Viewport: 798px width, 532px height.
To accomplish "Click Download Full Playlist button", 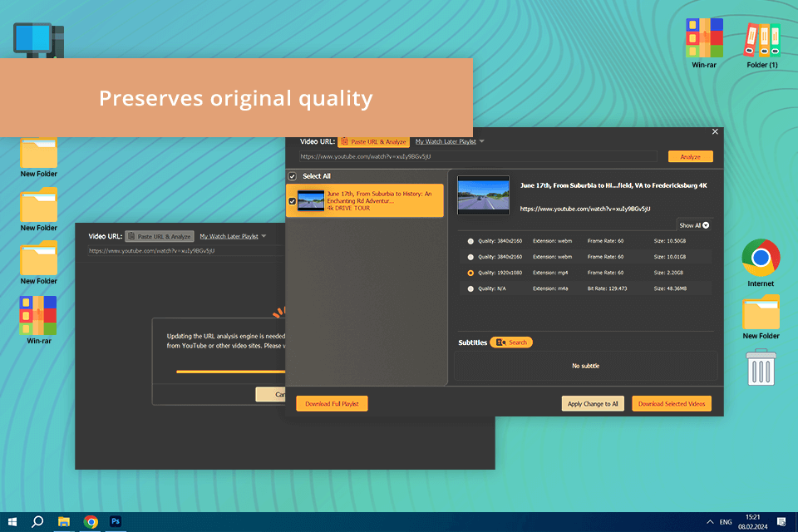I will tap(332, 404).
